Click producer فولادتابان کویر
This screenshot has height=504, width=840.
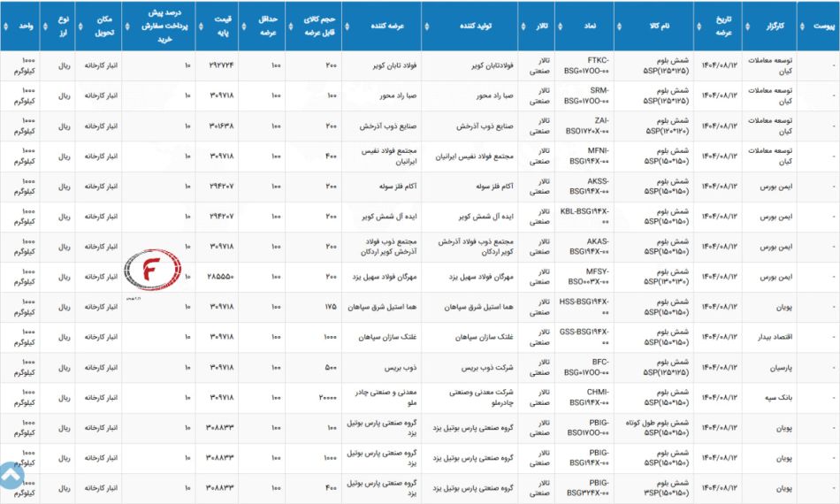492,66
